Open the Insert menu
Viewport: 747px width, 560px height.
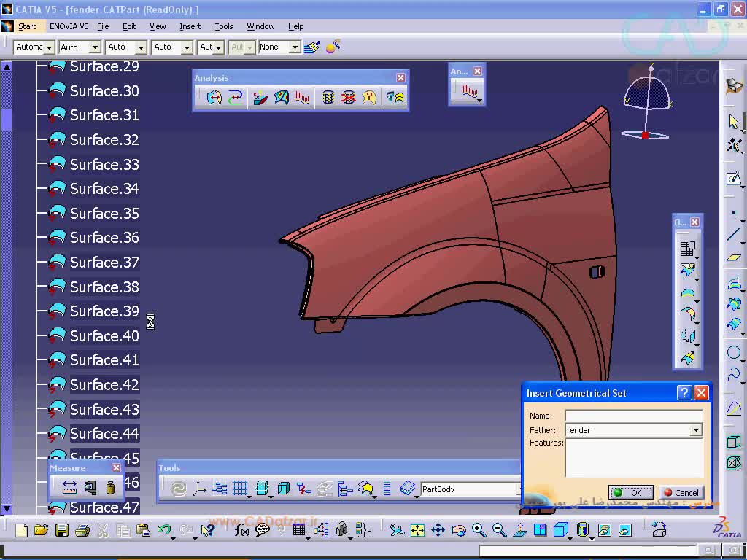[190, 26]
